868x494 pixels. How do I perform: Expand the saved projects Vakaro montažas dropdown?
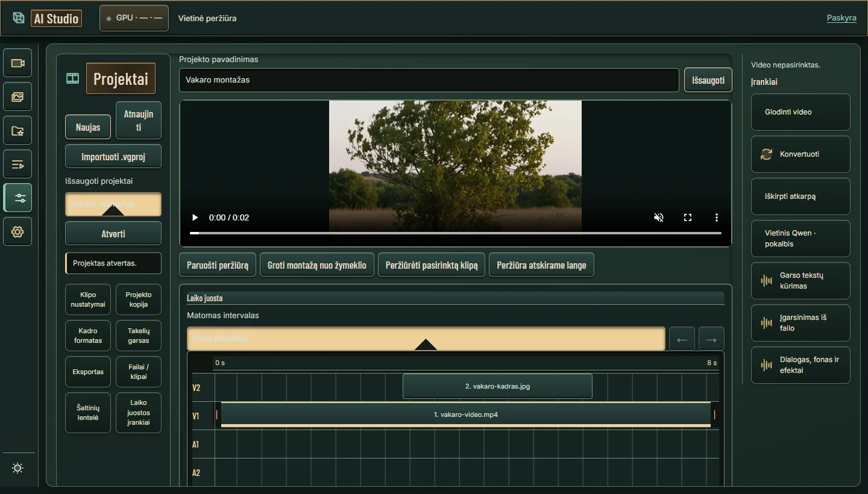pos(113,204)
